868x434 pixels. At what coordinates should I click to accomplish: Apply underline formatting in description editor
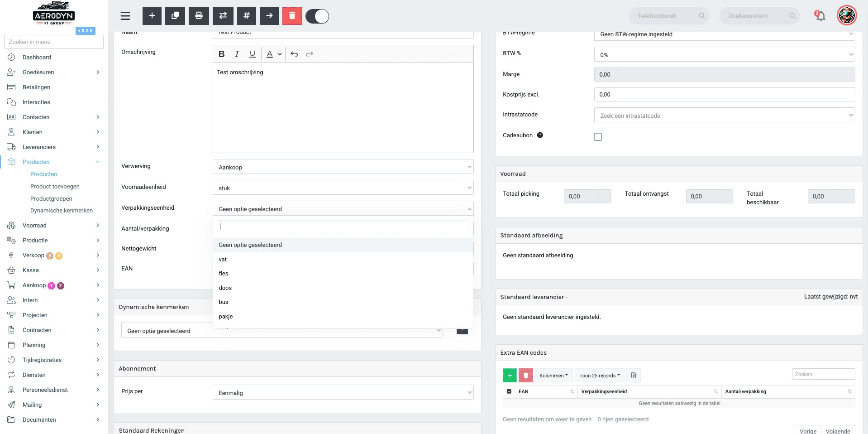click(253, 54)
